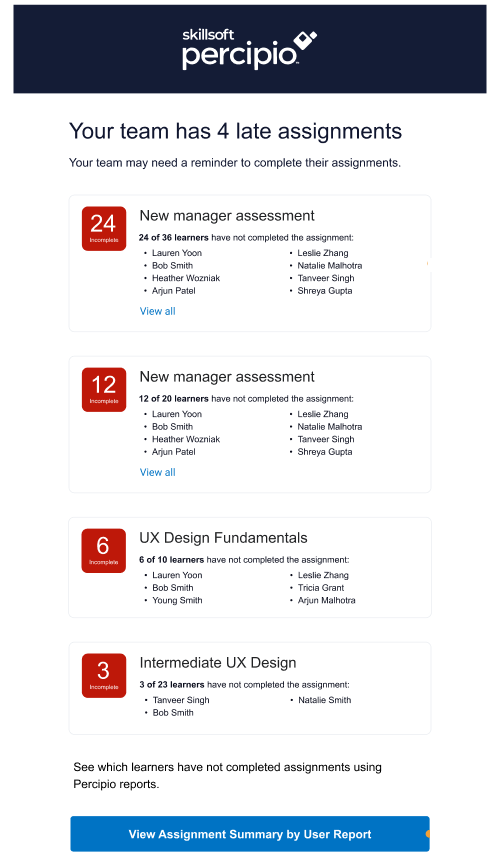Image resolution: width=496 pixels, height=857 pixels.
Task: Click '12 of 20 learners' text
Action: tap(174, 399)
